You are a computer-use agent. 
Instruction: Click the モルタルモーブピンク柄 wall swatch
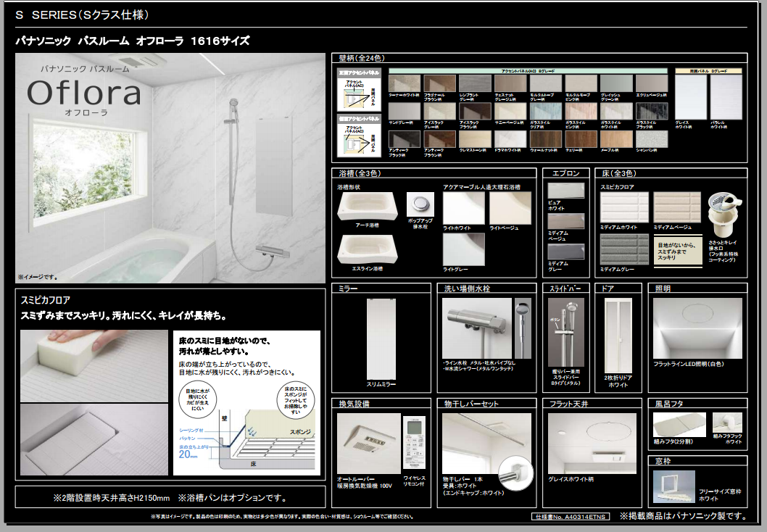(581, 83)
